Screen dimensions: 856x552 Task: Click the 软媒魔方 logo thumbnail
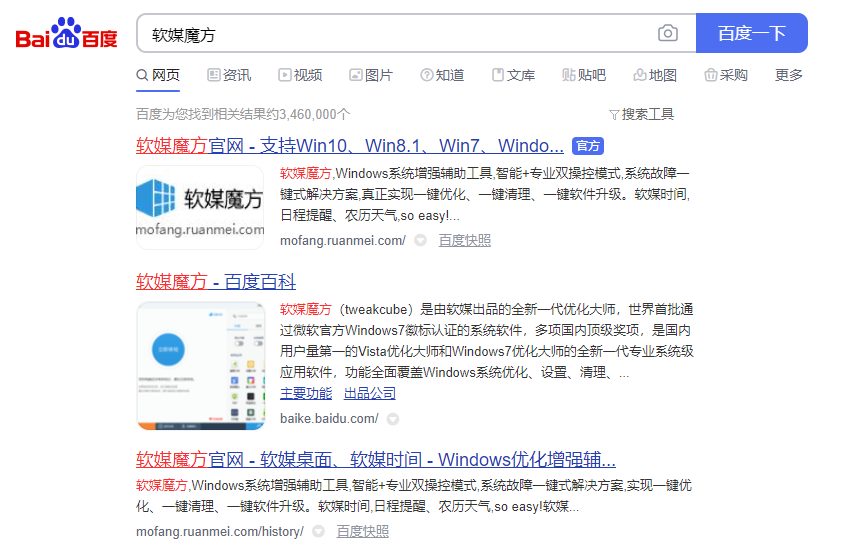[x=200, y=208]
